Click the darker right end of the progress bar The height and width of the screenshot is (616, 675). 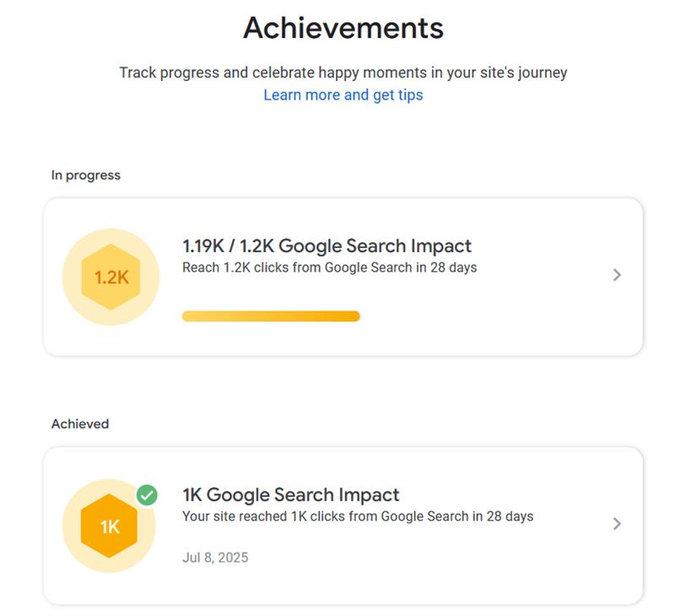click(353, 316)
